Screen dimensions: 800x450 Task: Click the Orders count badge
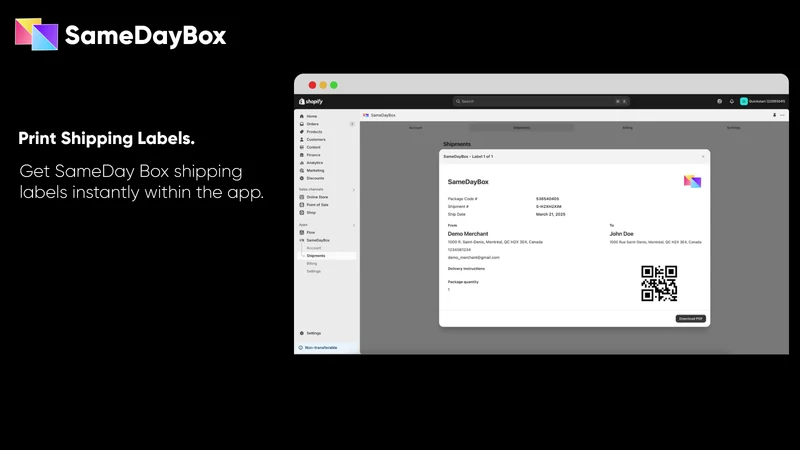click(x=352, y=124)
